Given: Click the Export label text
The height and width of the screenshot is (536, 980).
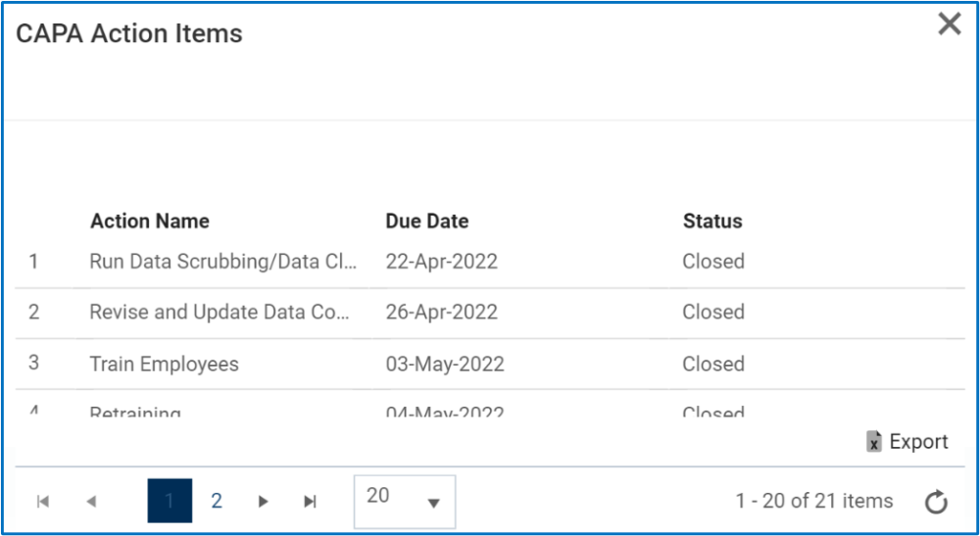Looking at the screenshot, I should click(x=918, y=442).
